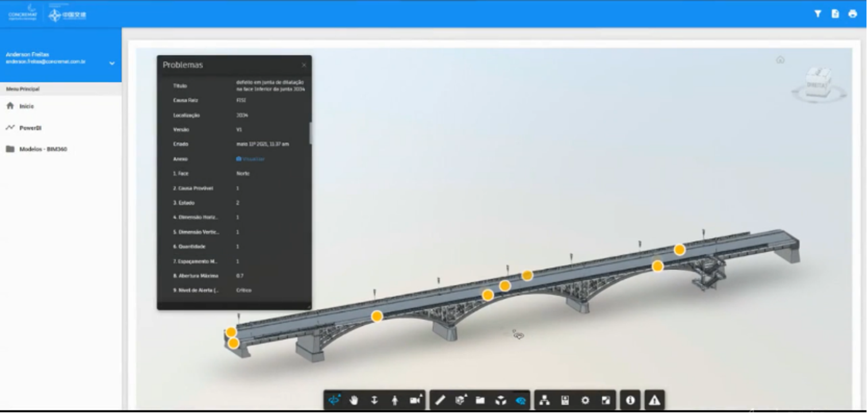Open viewer Settings gear icon
Screen dimensions: 868x414
coord(585,400)
